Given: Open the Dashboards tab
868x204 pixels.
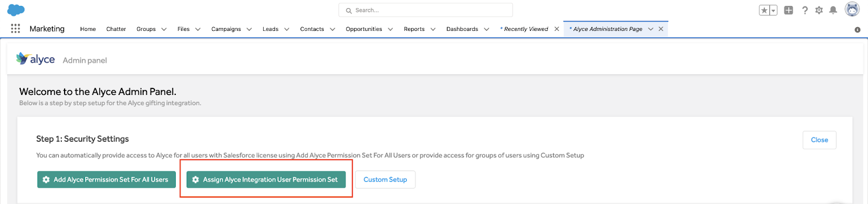Looking at the screenshot, I should (462, 29).
